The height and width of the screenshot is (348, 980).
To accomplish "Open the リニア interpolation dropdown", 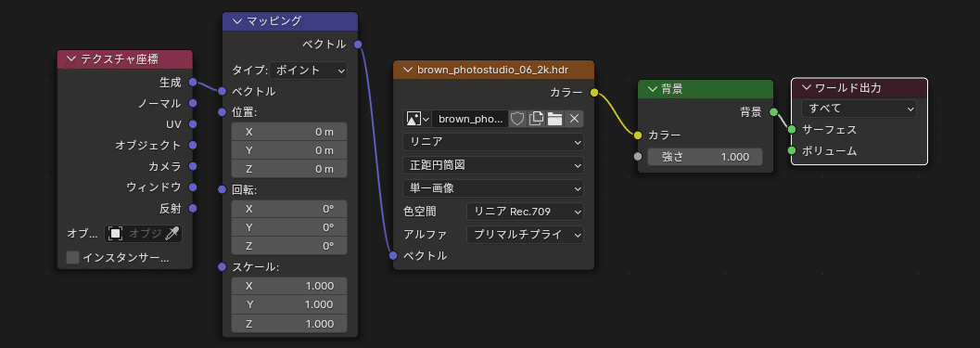I will point(494,142).
